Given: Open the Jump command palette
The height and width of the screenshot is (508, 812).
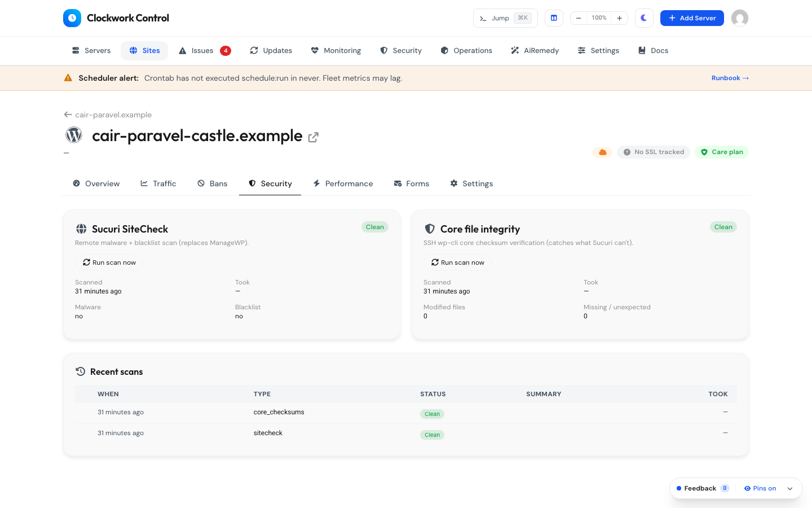Looking at the screenshot, I should 505,18.
